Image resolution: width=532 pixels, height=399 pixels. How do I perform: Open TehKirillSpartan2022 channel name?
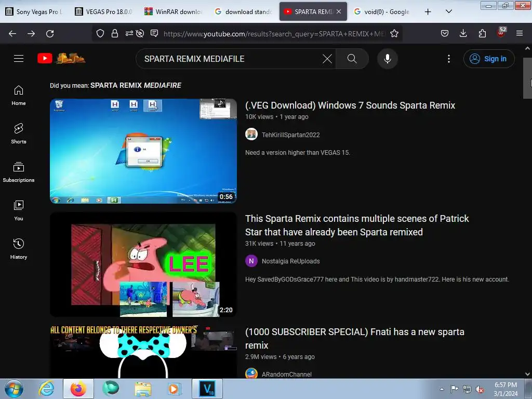click(x=291, y=135)
